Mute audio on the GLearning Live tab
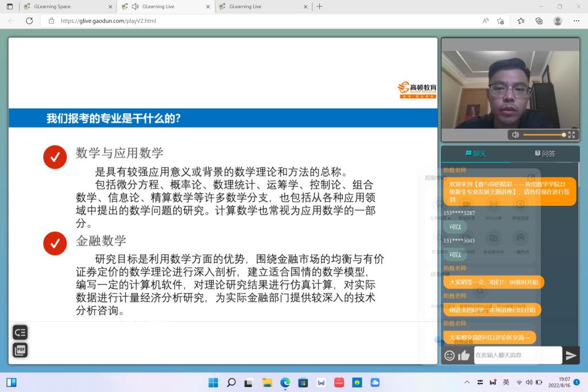 point(136,6)
